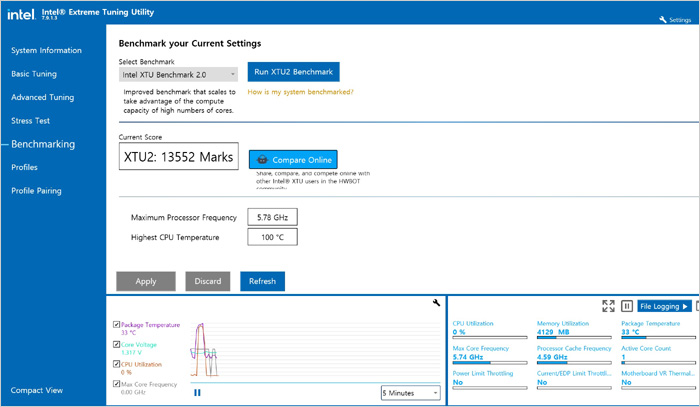This screenshot has width=700, height=407.
Task: Click the XTU2 13552 Marks score box
Action: pos(179,156)
